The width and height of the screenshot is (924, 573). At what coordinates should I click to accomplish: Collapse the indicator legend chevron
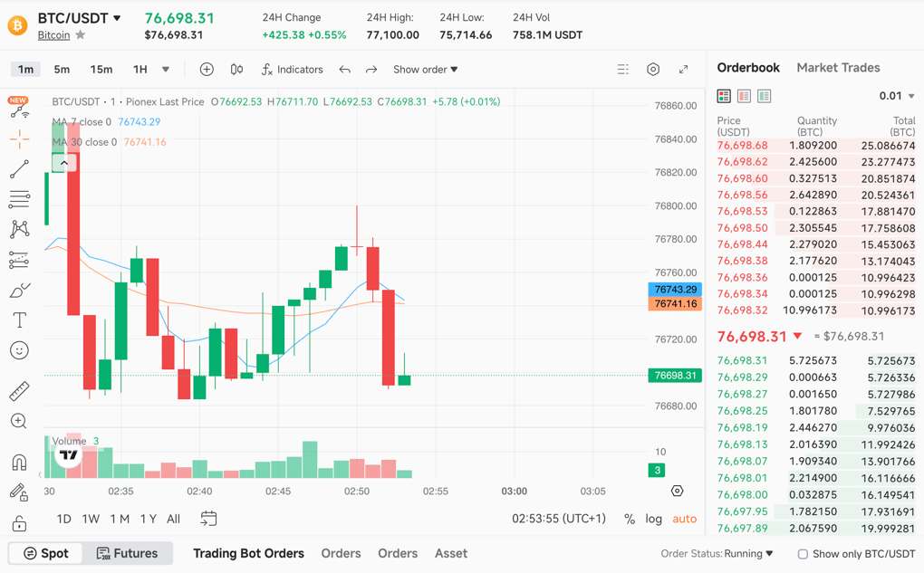(x=63, y=163)
